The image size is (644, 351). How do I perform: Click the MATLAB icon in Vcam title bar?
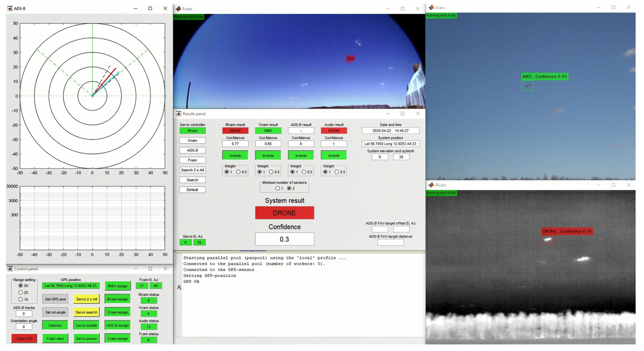(x=431, y=7)
